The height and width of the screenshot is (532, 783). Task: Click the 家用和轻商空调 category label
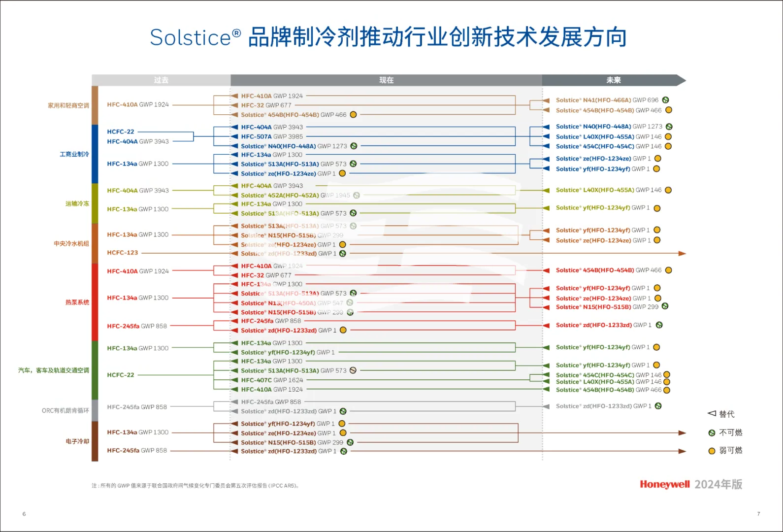[x=68, y=105]
